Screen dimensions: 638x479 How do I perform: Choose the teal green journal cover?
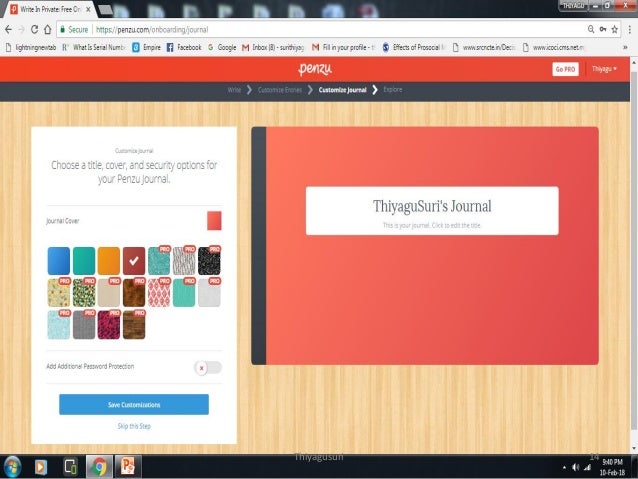pos(84,261)
